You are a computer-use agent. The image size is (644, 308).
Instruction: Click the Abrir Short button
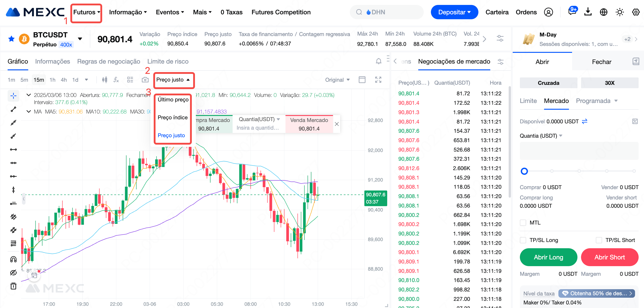(609, 257)
